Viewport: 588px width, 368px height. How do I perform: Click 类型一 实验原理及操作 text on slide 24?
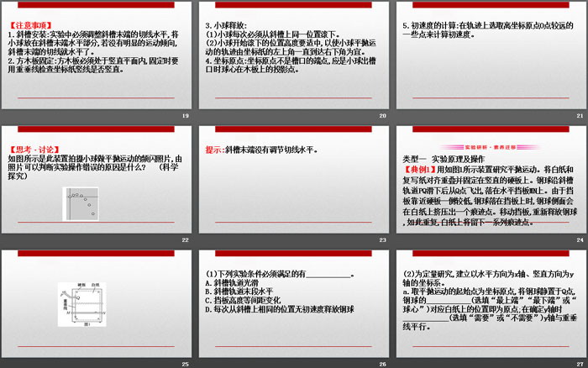(444, 159)
